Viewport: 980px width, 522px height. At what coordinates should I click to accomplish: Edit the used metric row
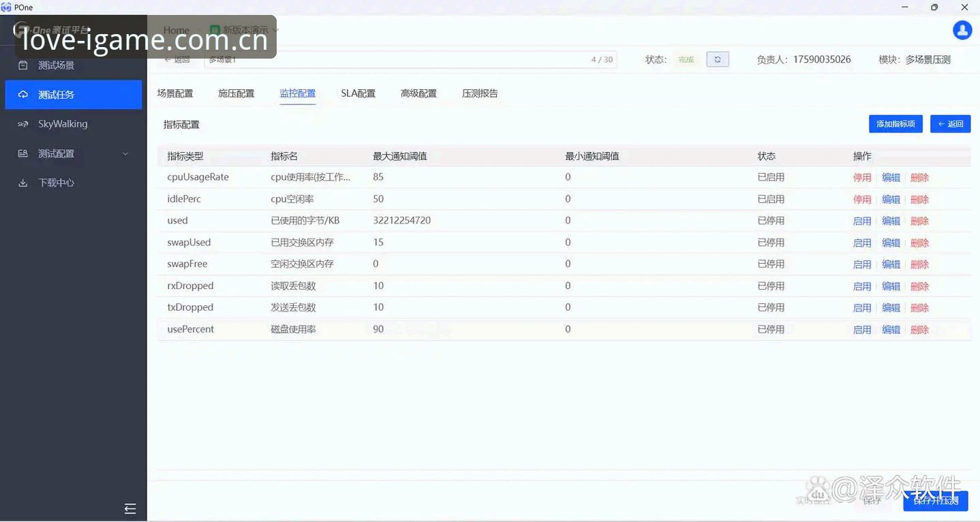tap(891, 221)
